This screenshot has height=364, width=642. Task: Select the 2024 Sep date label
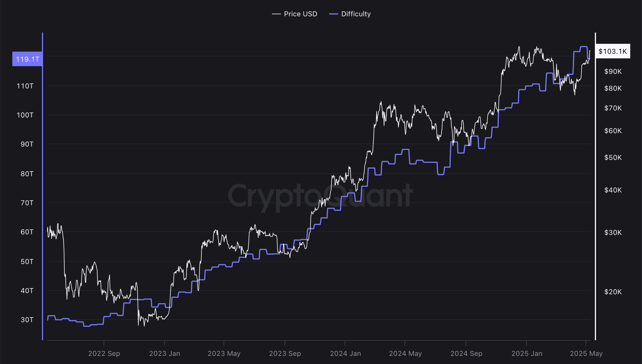pyautogui.click(x=466, y=354)
